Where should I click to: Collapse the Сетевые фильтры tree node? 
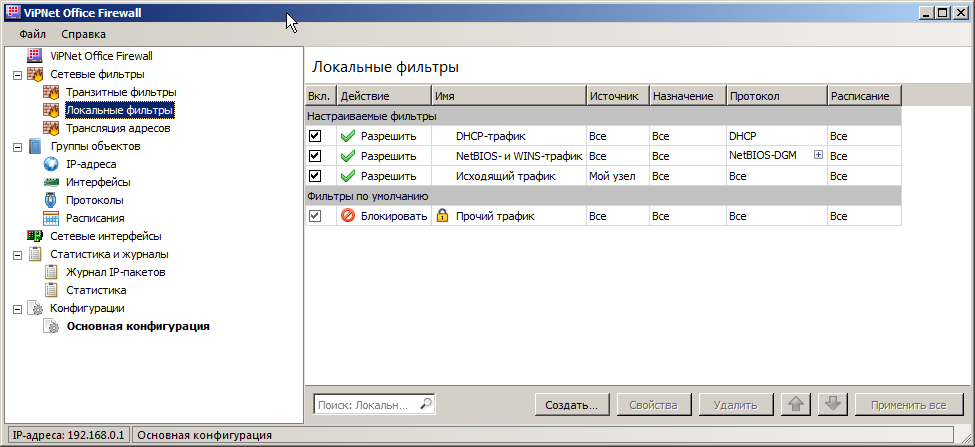pyautogui.click(x=17, y=75)
